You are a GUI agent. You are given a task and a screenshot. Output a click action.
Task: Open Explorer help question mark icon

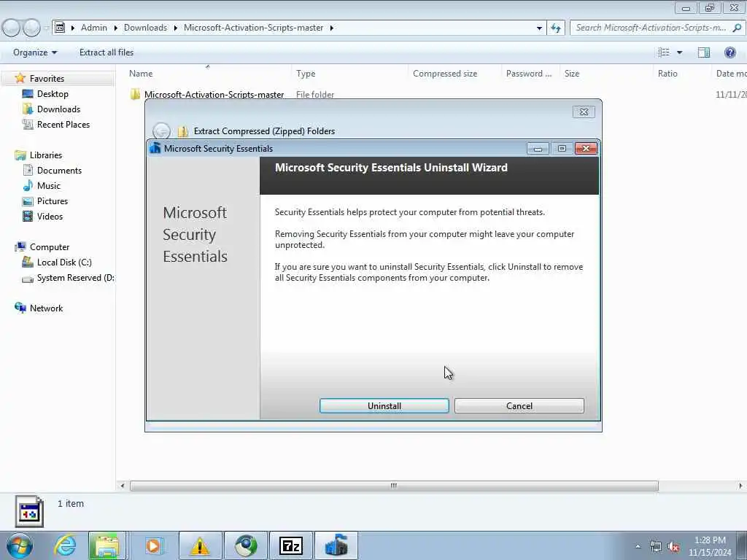pyautogui.click(x=729, y=52)
